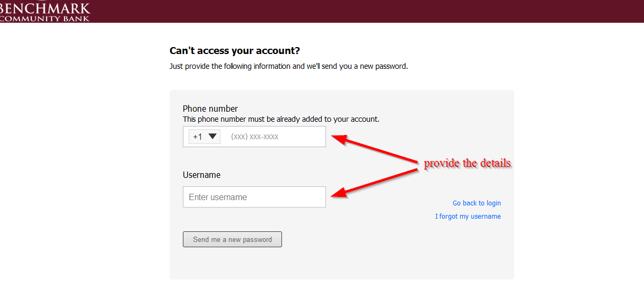
Task: Click the phone number must be already added note
Action: (x=281, y=120)
